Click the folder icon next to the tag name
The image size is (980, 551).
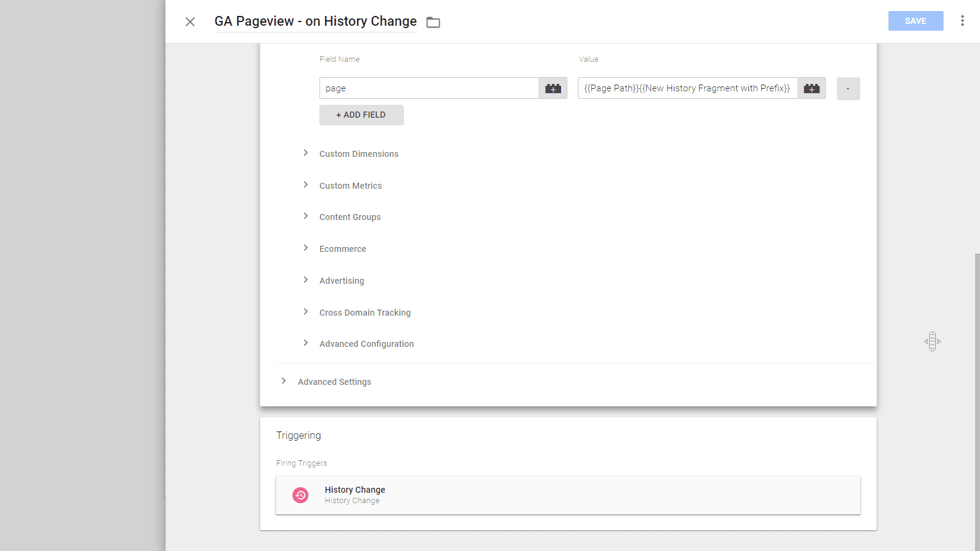433,23
